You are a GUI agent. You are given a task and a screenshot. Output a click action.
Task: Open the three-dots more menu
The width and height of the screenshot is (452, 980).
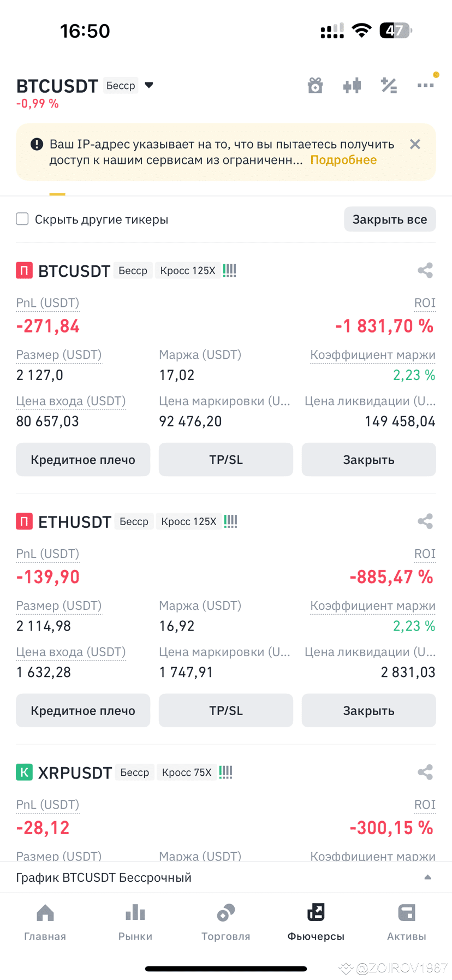[425, 85]
